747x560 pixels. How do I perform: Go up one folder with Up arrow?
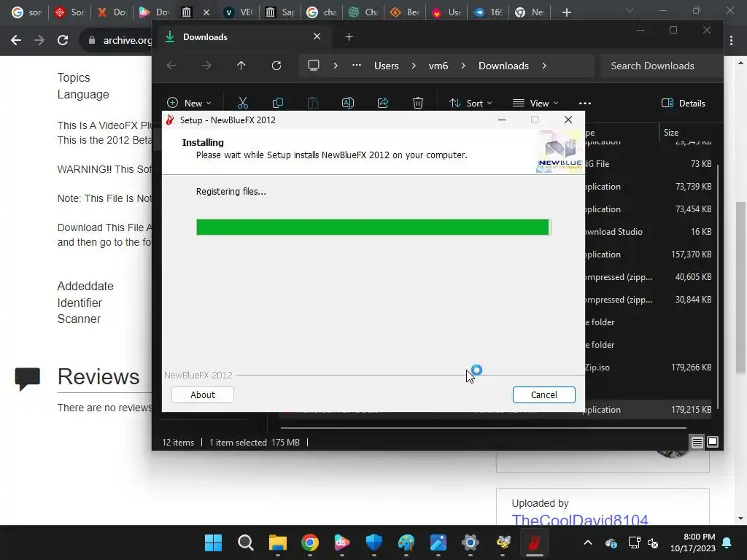(241, 66)
